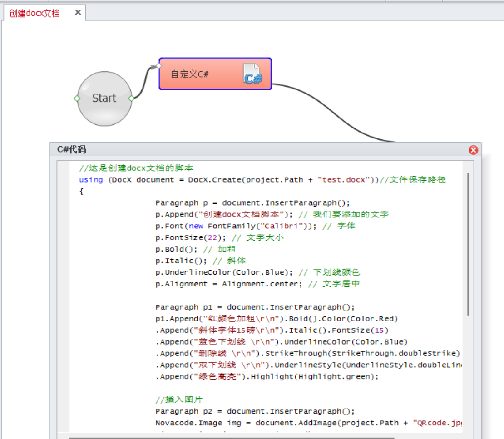The height and width of the screenshot is (439, 504).
Task: Click the //文件保存路径 comment
Action: [413, 180]
